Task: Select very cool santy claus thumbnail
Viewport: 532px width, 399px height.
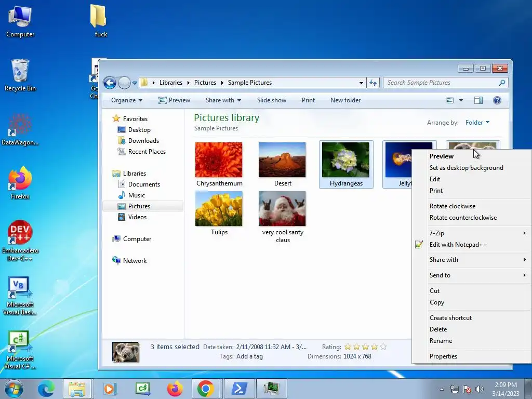Action: [x=282, y=209]
